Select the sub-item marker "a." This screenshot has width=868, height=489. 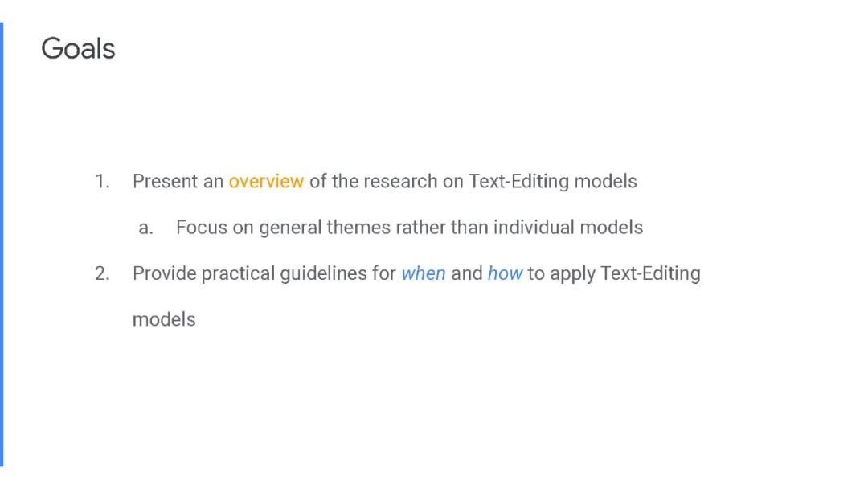[x=145, y=228]
